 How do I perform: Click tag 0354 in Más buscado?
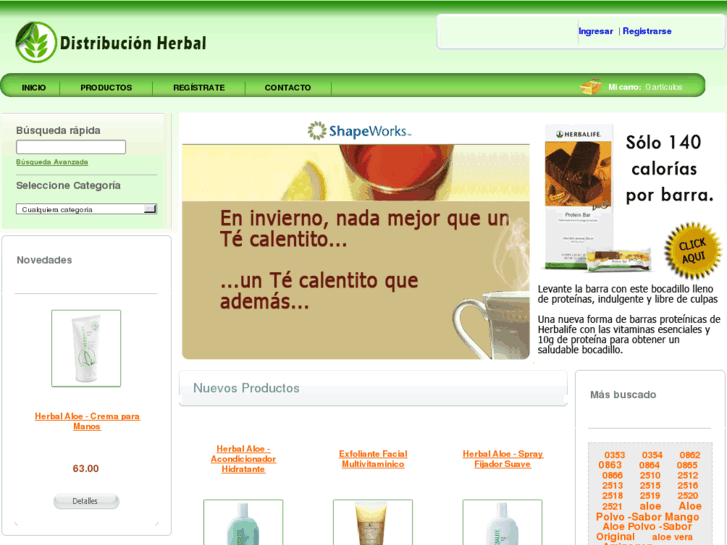(652, 455)
